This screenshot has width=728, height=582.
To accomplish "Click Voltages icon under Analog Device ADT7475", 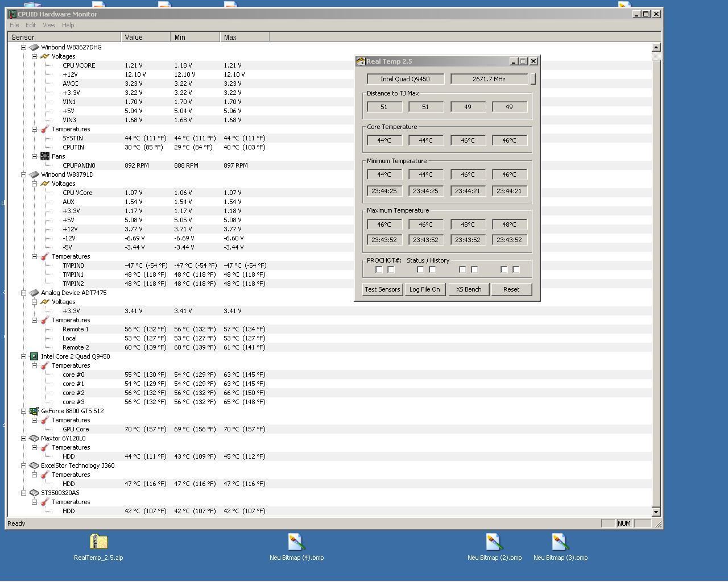I will (45, 302).
